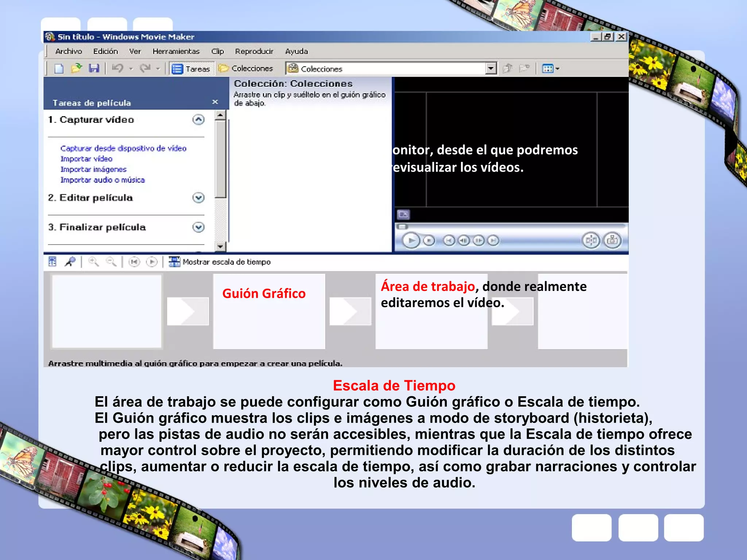This screenshot has width=747, height=560.
Task: Click the full screen monitor icon
Action: click(403, 214)
